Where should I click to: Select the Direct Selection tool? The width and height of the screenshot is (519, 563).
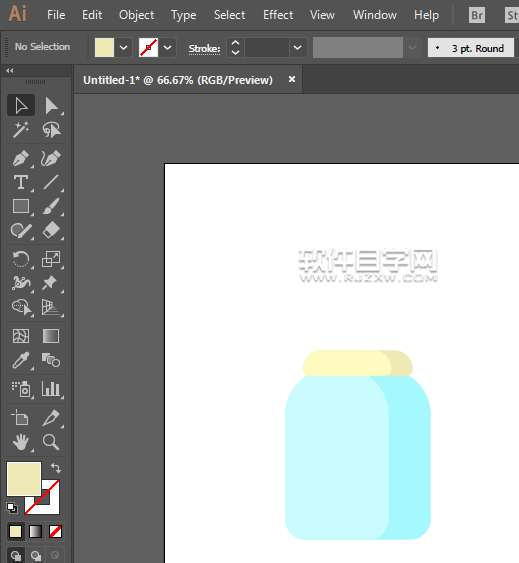click(x=51, y=106)
